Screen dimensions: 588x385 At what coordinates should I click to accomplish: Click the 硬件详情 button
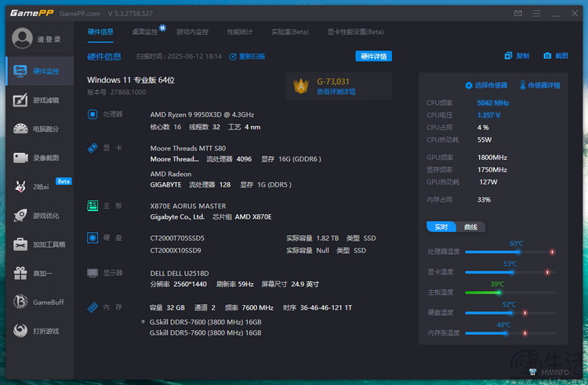click(373, 56)
